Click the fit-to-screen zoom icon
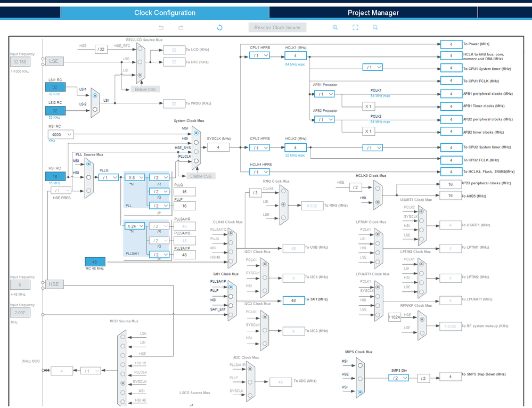This screenshot has width=532, height=408. (x=355, y=28)
